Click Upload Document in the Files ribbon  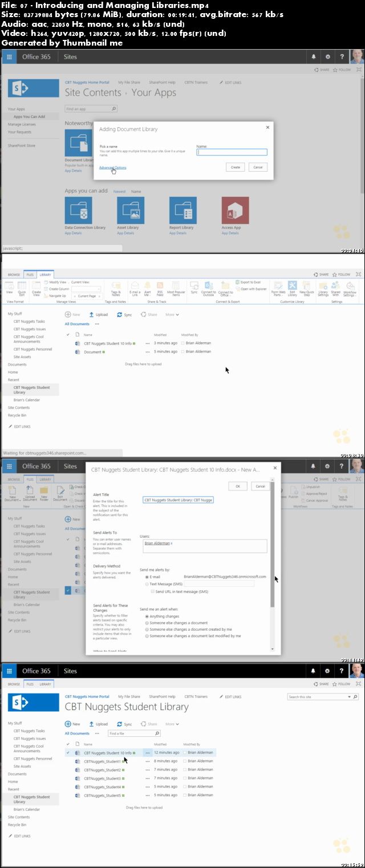[x=30, y=493]
